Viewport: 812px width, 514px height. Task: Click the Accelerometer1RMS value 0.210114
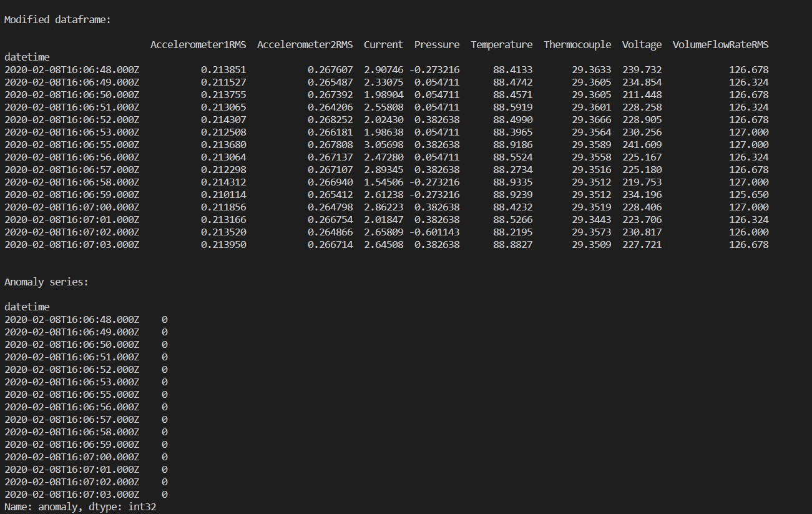pos(223,194)
